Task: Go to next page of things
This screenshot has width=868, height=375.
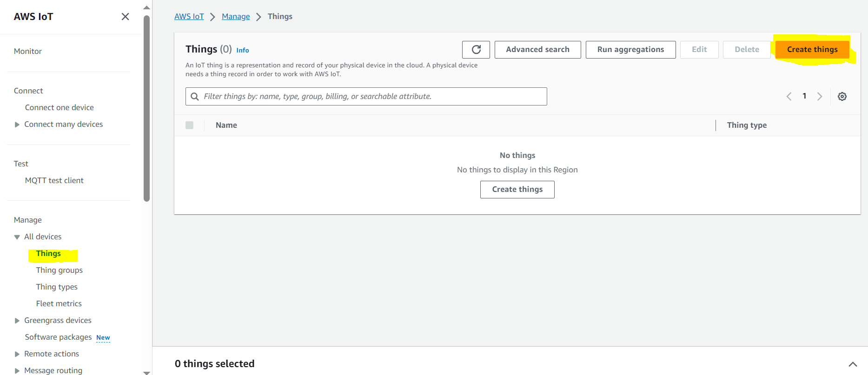Action: [x=820, y=97]
